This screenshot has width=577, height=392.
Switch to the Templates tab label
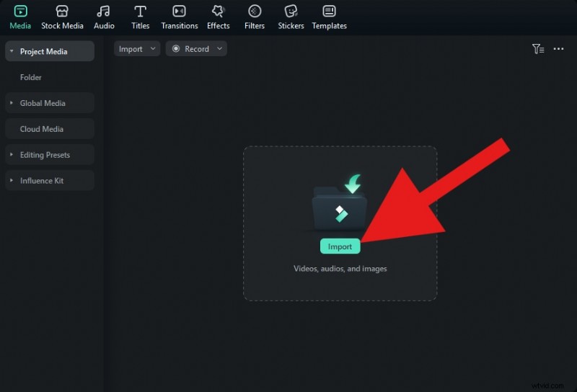(x=330, y=26)
